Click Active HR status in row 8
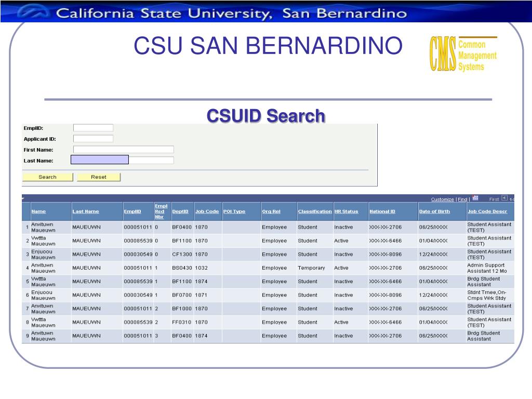 tap(341, 322)
